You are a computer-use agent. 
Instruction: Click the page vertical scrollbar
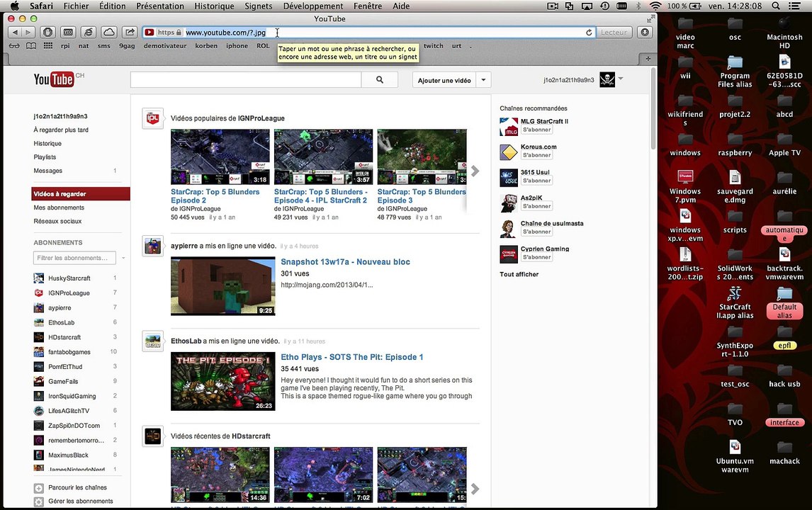click(653, 109)
